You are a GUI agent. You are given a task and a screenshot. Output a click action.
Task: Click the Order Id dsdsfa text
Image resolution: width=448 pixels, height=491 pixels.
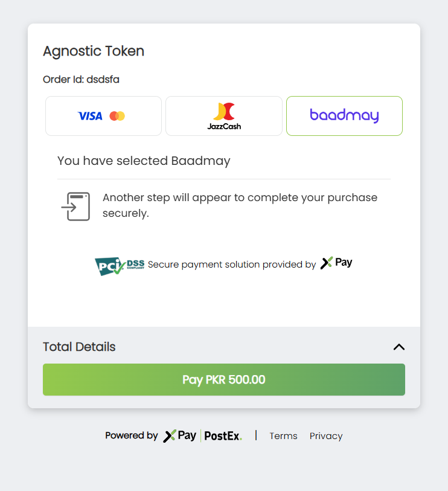[81, 79]
